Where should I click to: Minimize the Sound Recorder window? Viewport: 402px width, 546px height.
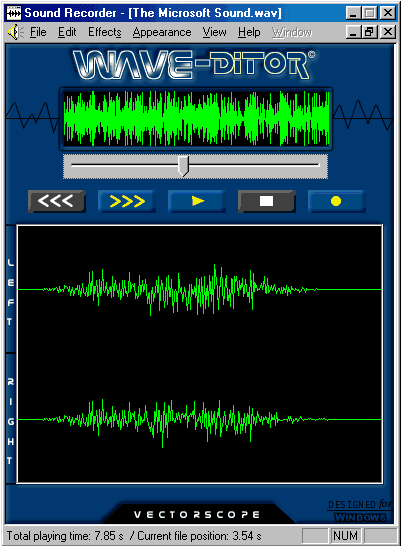[353, 13]
